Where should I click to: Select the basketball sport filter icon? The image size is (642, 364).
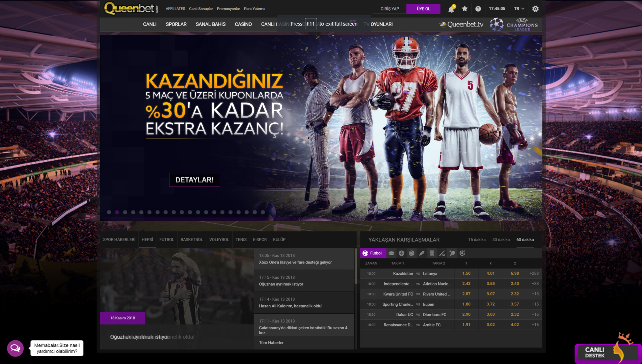tap(401, 253)
